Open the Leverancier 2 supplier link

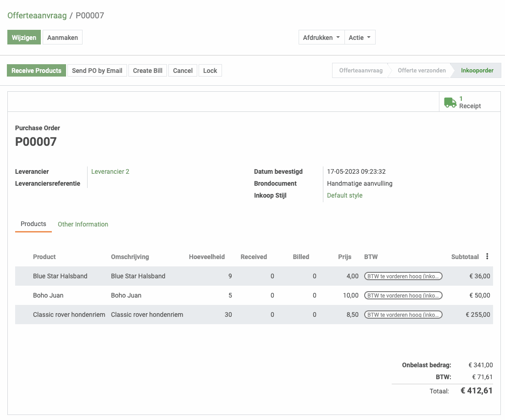pyautogui.click(x=110, y=171)
